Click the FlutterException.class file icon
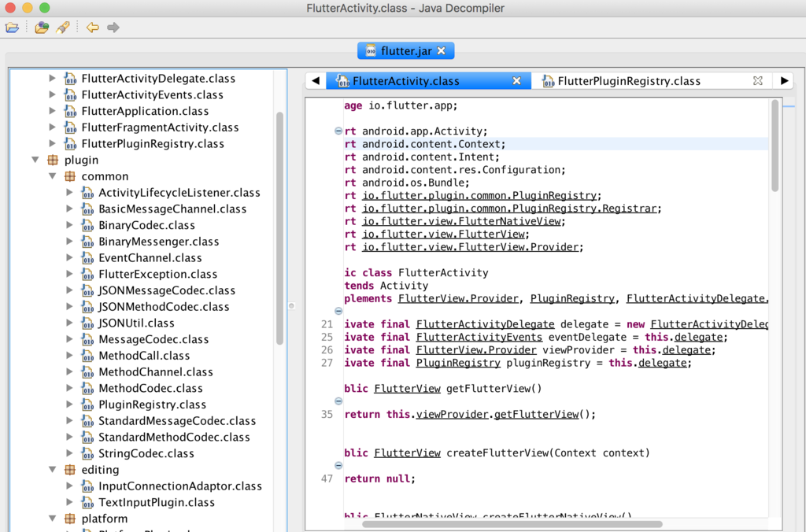Image resolution: width=806 pixels, height=532 pixels. (x=87, y=274)
